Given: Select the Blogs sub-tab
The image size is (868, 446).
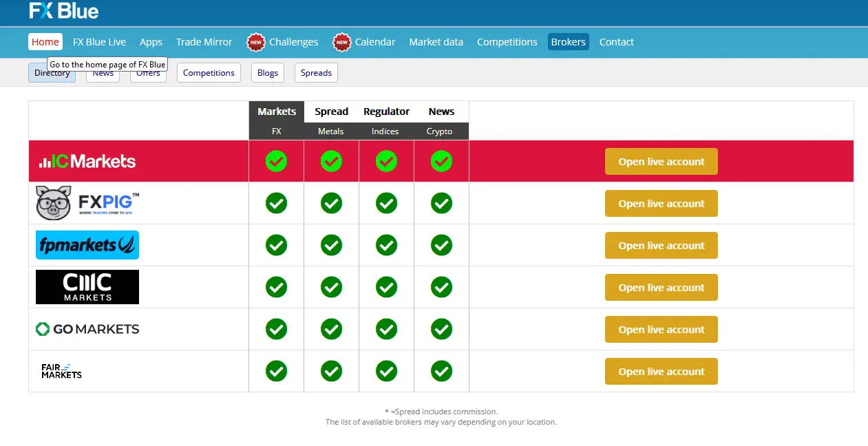Looking at the screenshot, I should click(268, 73).
